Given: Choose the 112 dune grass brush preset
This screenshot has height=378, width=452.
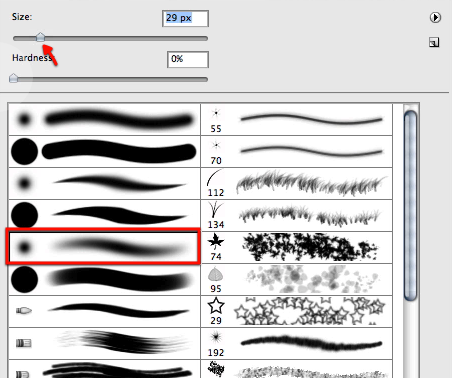Looking at the screenshot, I should [x=297, y=184].
